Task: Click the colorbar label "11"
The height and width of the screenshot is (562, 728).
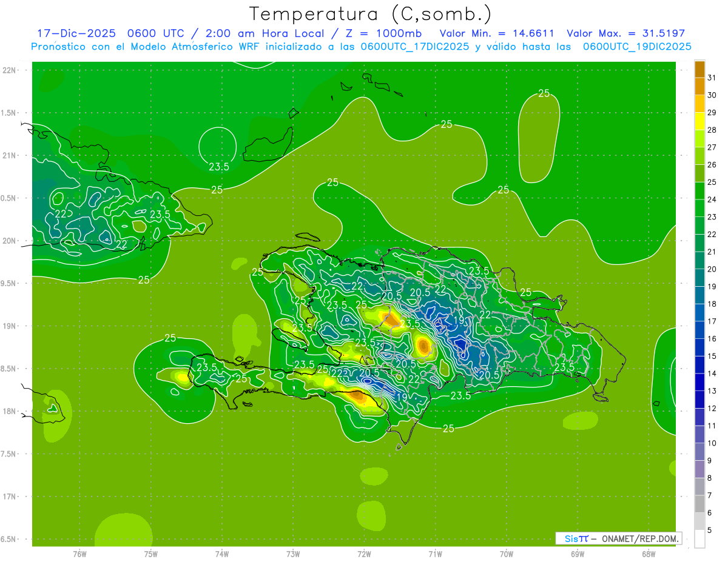Action: 712,426
